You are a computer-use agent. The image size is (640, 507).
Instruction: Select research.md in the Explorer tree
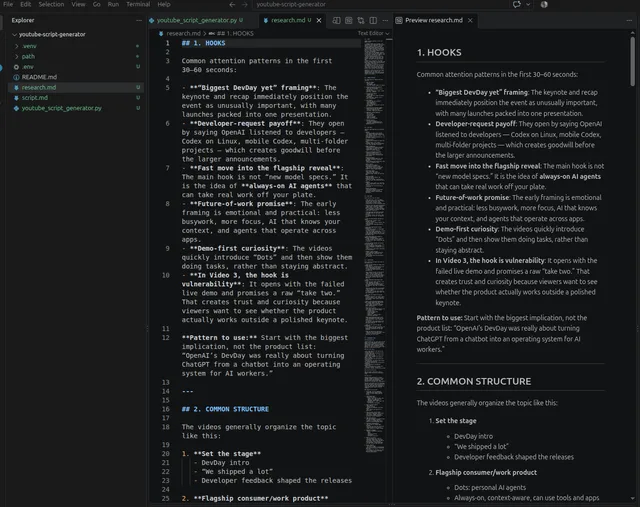(x=76, y=87)
